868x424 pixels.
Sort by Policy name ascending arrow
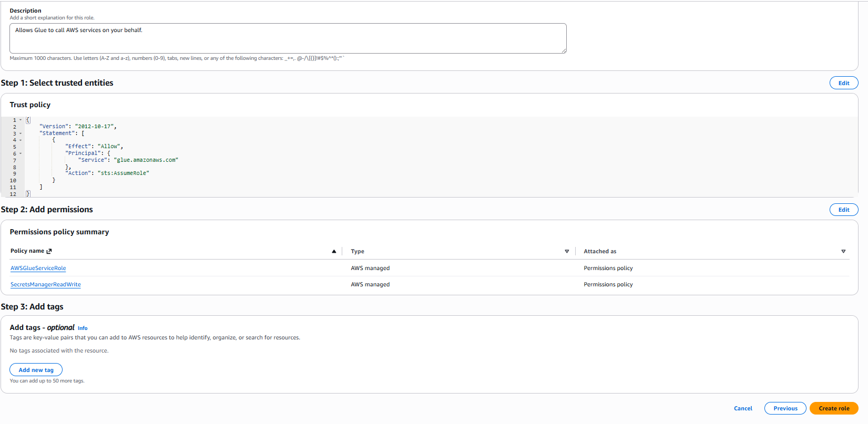coord(334,252)
